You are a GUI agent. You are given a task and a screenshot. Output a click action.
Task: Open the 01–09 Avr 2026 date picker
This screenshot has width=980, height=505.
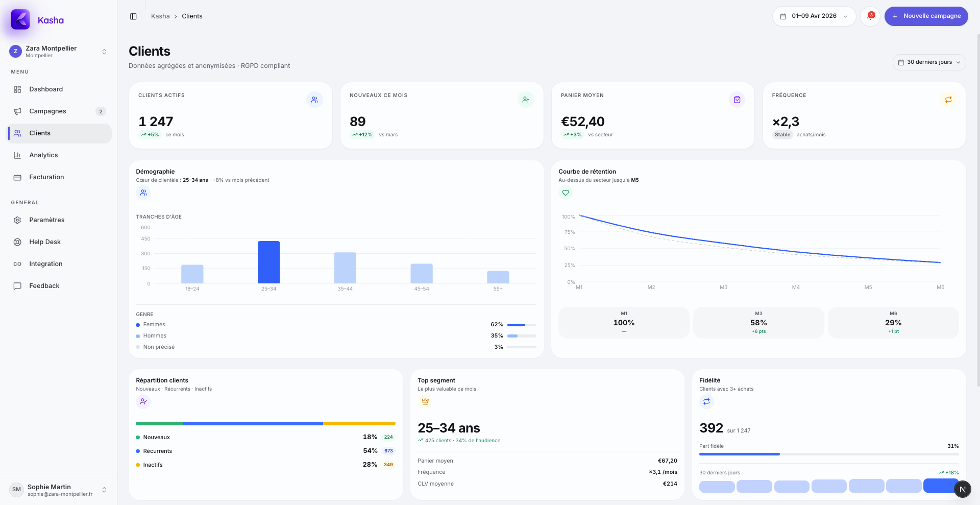click(x=814, y=16)
